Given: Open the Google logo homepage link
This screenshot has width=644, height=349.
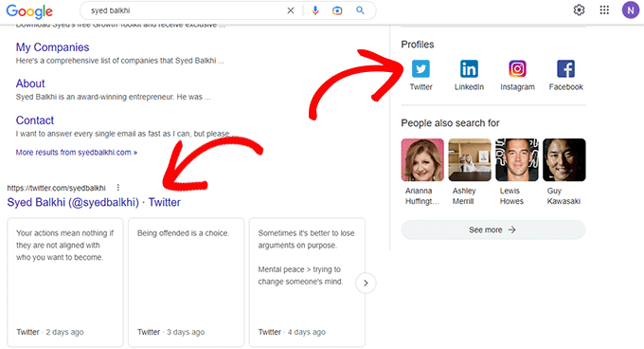Looking at the screenshot, I should coord(29,11).
